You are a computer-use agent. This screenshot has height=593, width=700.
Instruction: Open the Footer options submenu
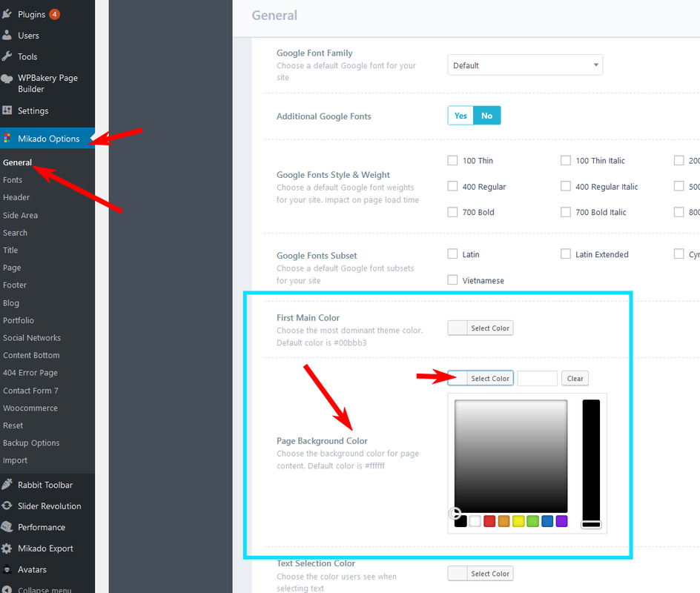coord(15,285)
